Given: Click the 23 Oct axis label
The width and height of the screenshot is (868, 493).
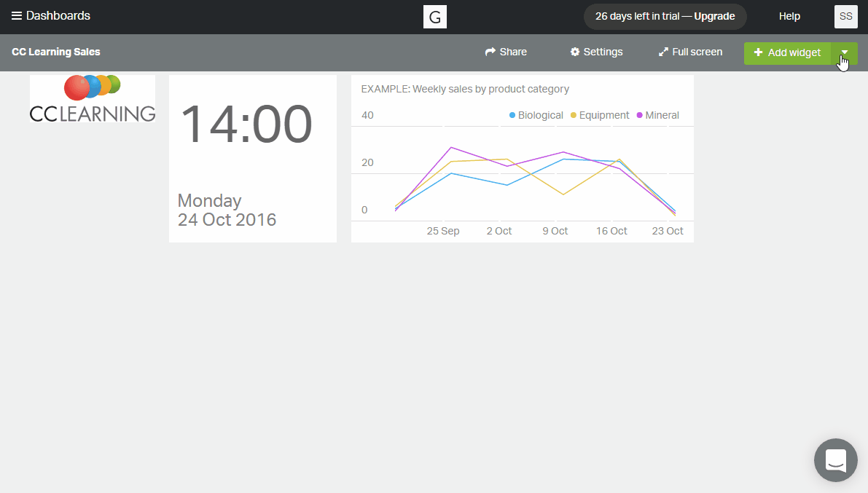Looking at the screenshot, I should point(667,231).
